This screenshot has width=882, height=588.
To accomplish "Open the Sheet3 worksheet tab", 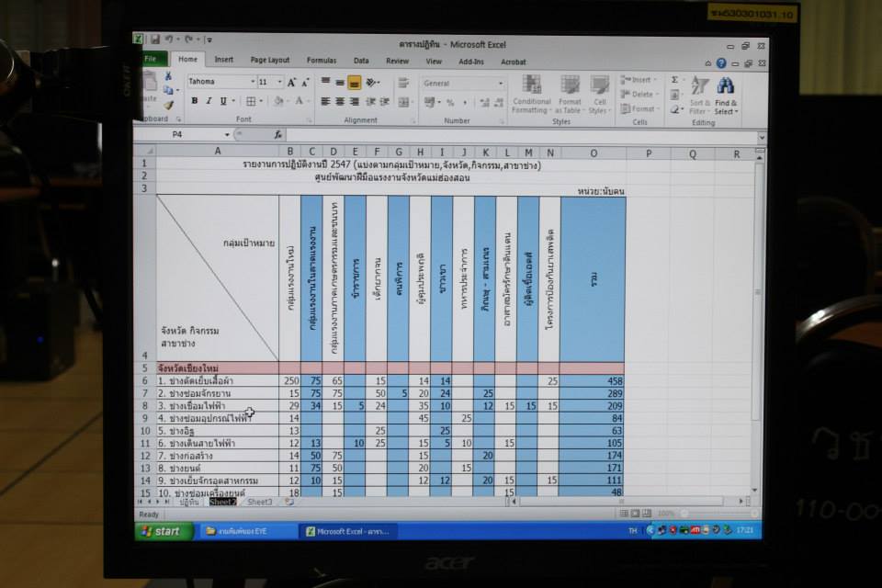I will pyautogui.click(x=259, y=503).
